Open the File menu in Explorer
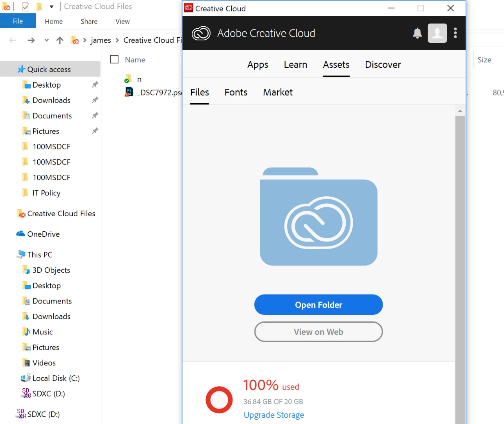This screenshot has width=504, height=424. [x=18, y=21]
